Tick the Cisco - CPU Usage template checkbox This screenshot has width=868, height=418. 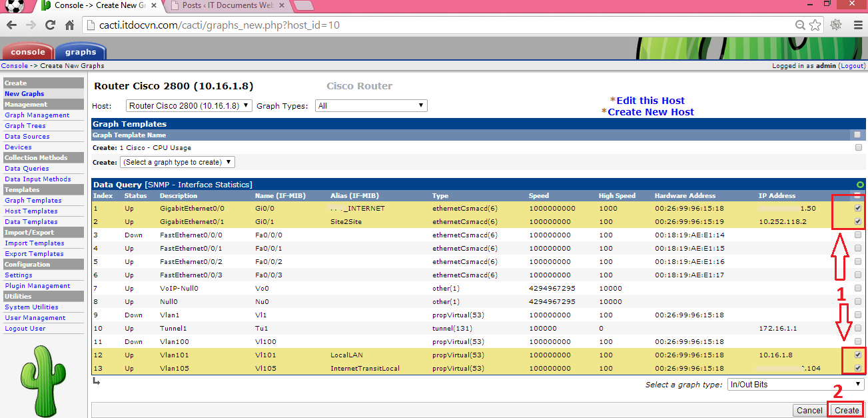point(858,147)
